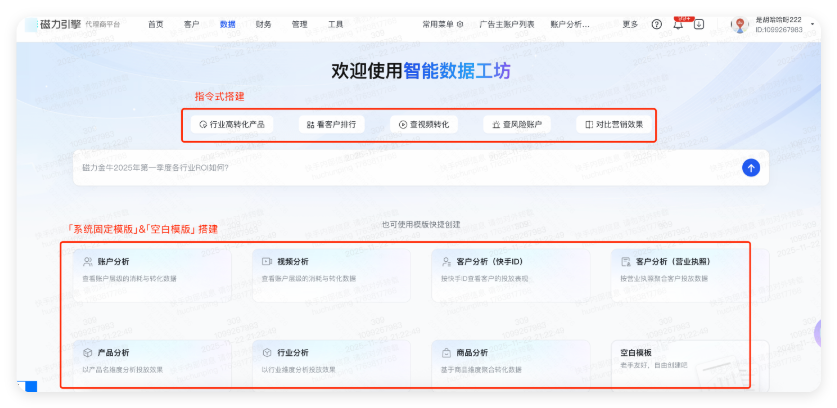Click the 看客户排行 suggestion chip
This screenshot has height=408, width=837.
tap(331, 124)
